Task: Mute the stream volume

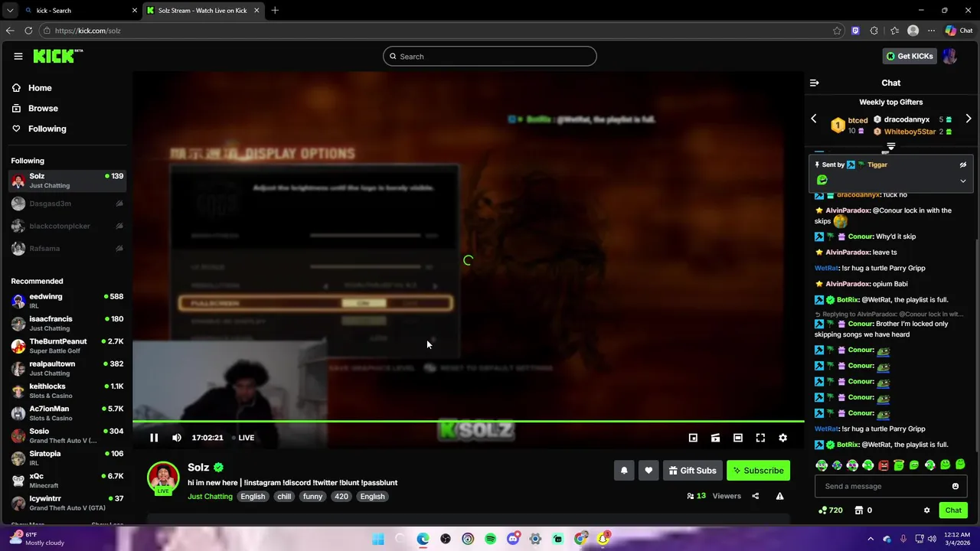Action: (177, 438)
